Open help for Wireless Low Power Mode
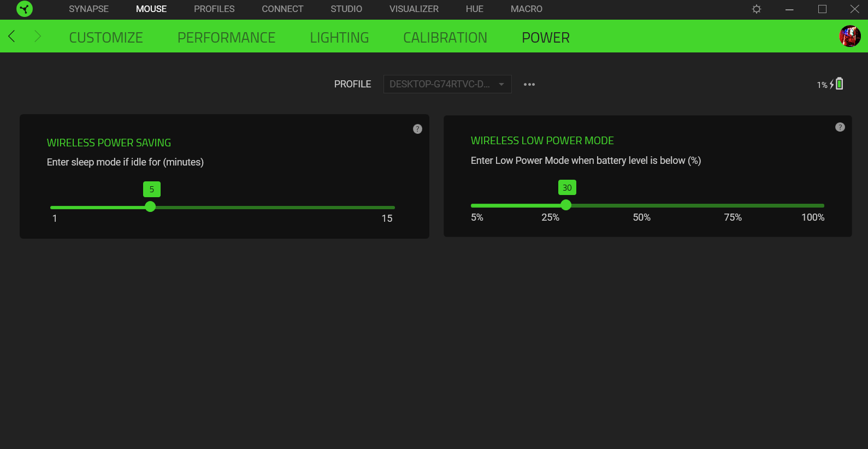 pos(840,127)
